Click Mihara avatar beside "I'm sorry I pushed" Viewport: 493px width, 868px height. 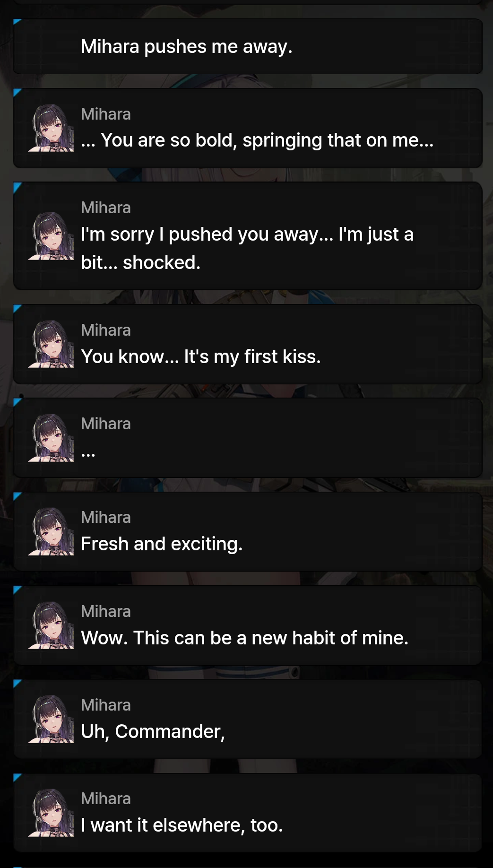[x=51, y=236]
